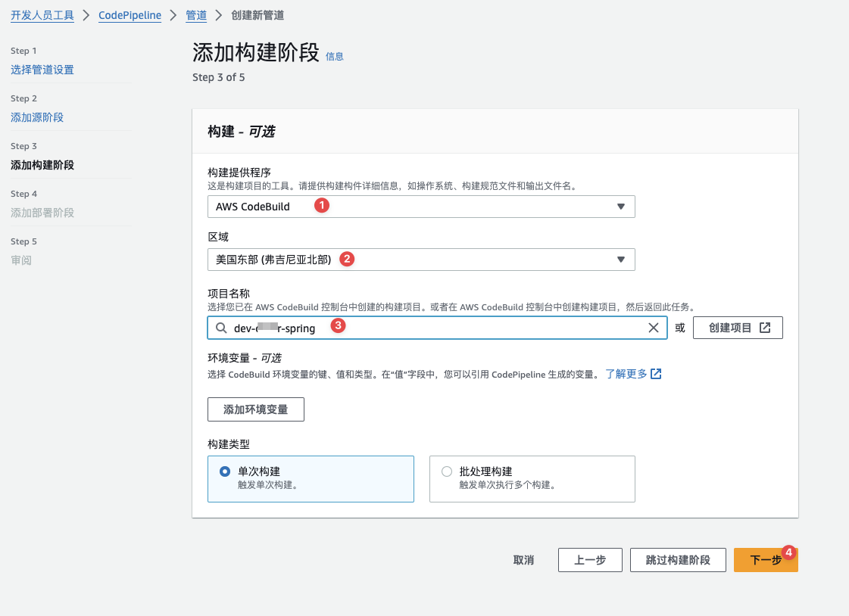
Task: Open the 信息 link next to title
Action: pos(334,56)
